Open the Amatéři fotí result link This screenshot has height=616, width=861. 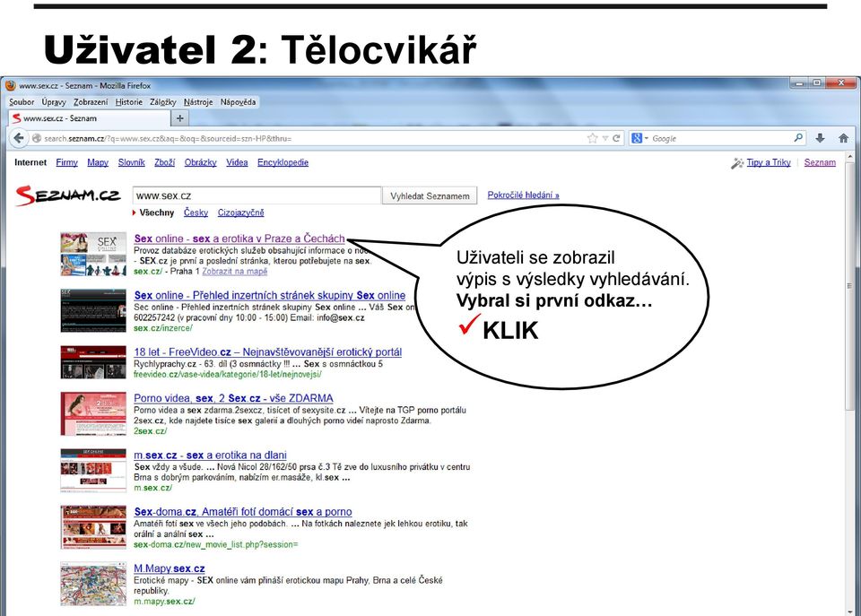tap(243, 512)
